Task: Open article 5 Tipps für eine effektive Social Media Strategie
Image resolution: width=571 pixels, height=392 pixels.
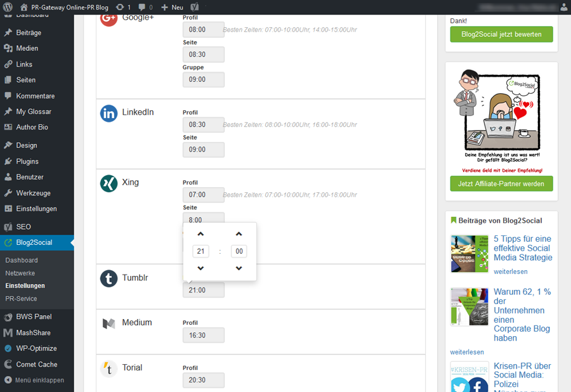Action: click(x=523, y=248)
